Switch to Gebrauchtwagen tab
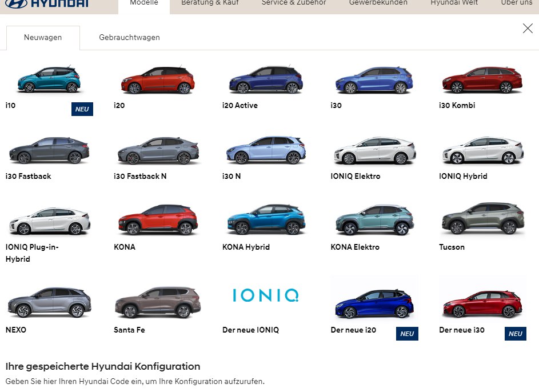Viewport: 539px width, 392px height. point(129,38)
